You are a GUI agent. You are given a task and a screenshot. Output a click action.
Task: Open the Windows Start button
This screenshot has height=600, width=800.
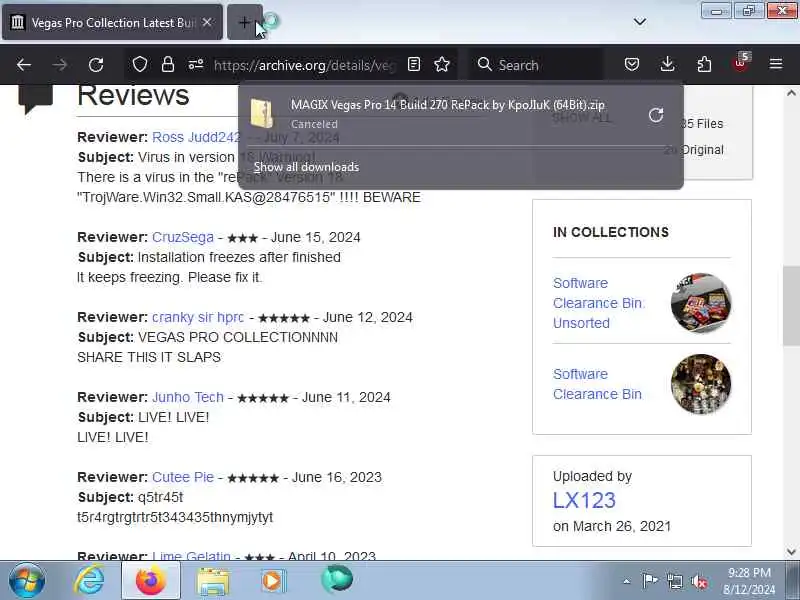(x=27, y=580)
